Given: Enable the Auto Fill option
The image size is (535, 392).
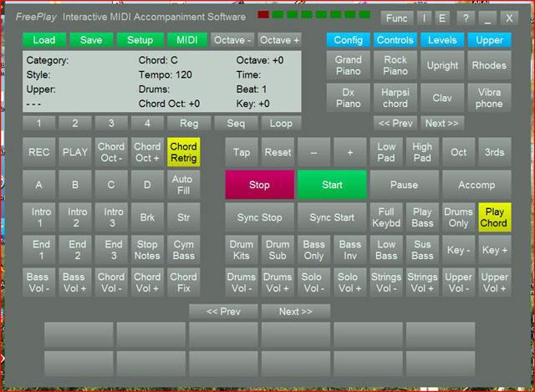Looking at the screenshot, I should pos(183,185).
